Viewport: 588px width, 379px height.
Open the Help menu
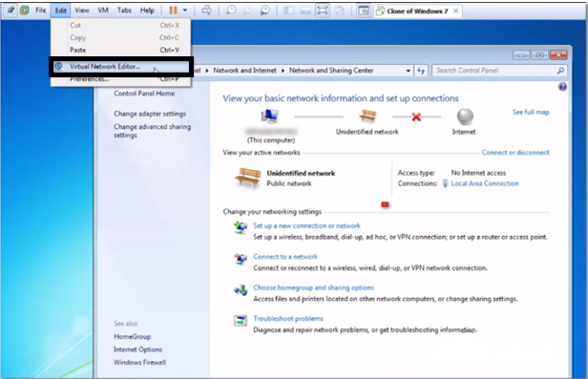click(x=147, y=11)
